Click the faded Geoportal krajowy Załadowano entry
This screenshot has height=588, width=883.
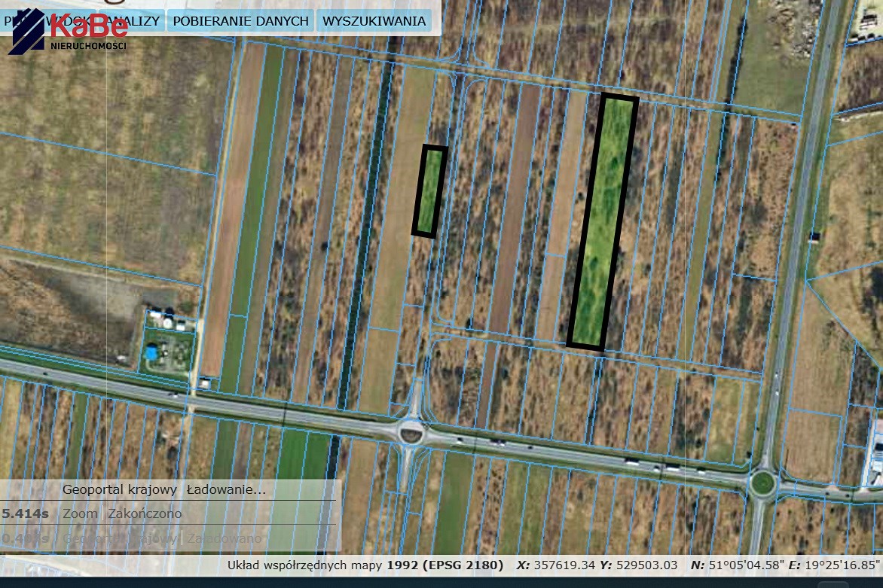click(x=163, y=538)
